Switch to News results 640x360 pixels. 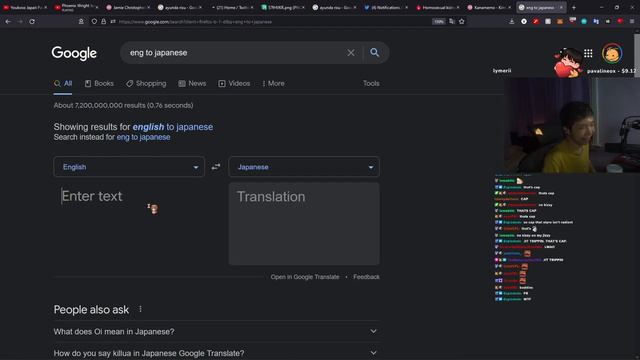click(192, 83)
